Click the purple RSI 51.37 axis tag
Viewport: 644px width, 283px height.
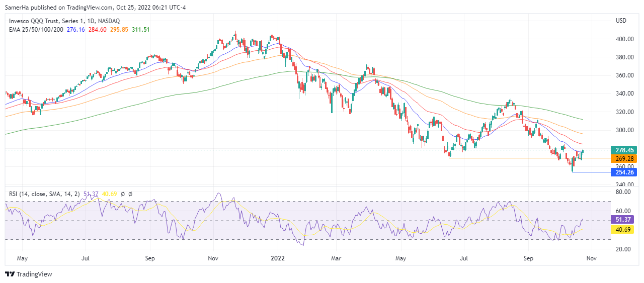(623, 219)
